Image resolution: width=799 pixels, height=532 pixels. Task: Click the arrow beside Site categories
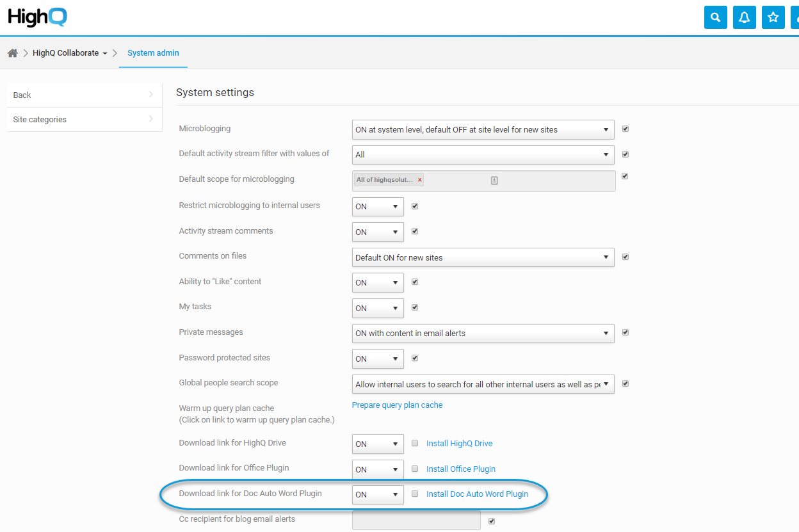coord(151,119)
